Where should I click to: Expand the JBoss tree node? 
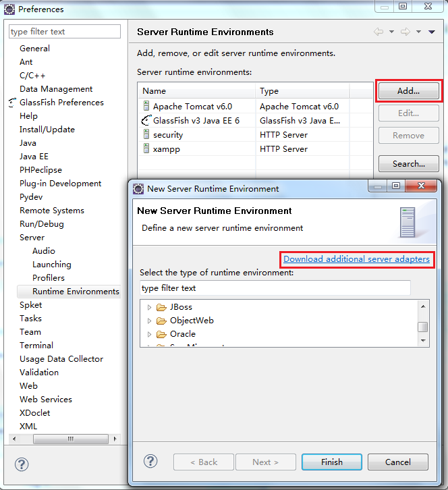149,308
